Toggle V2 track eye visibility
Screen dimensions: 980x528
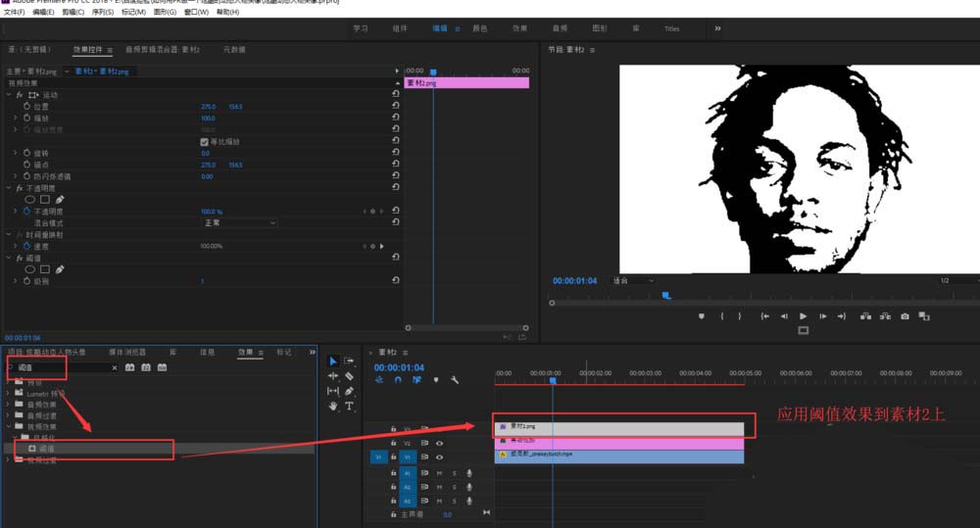coord(439,443)
